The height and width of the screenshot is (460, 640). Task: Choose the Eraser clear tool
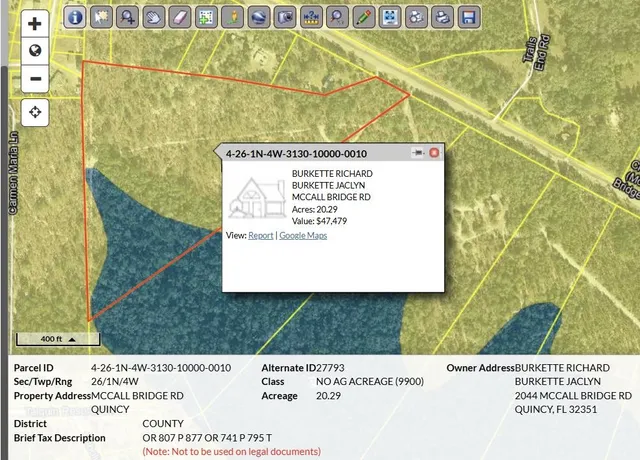(x=180, y=17)
